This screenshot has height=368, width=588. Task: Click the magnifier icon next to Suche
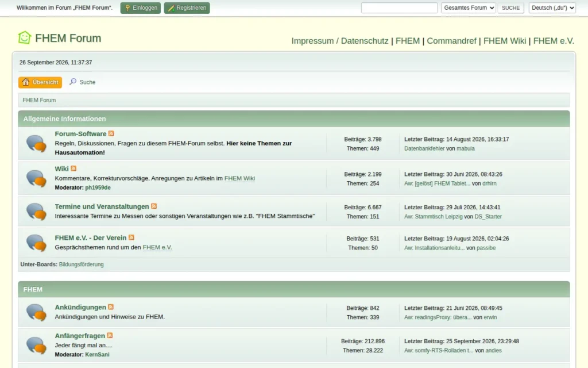(x=73, y=82)
